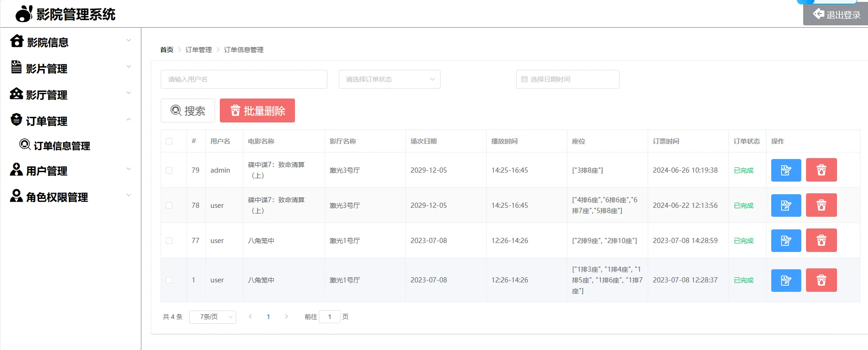Click the 批量删除 batch delete button
The image size is (868, 350).
click(x=257, y=111)
